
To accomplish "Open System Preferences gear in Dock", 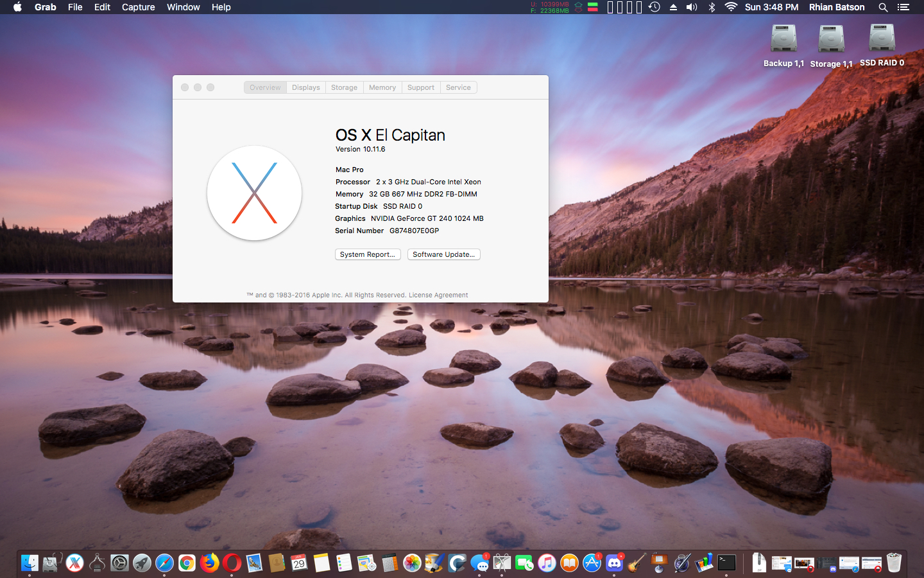I will (119, 563).
